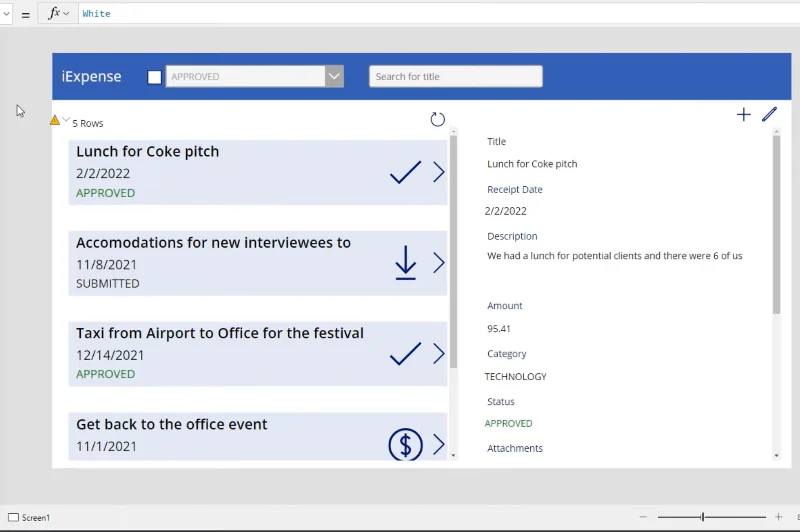This screenshot has width=800, height=532.
Task: Click the Status label in the details form
Action: tap(501, 401)
